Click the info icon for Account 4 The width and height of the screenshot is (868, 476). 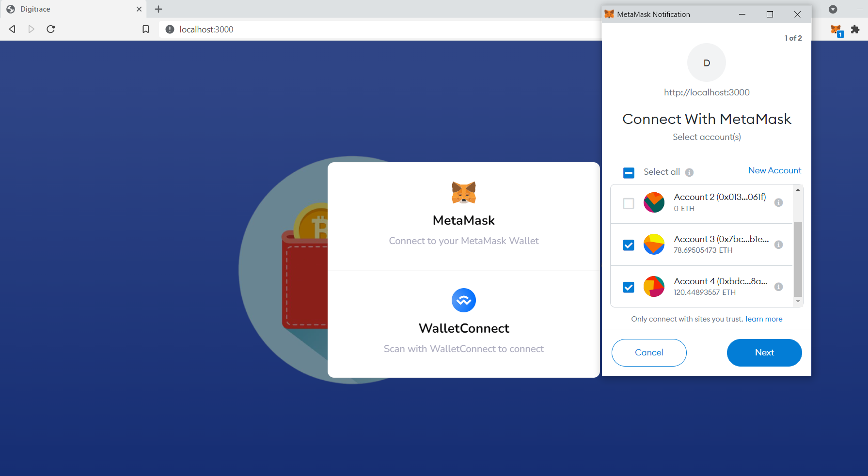click(x=778, y=287)
